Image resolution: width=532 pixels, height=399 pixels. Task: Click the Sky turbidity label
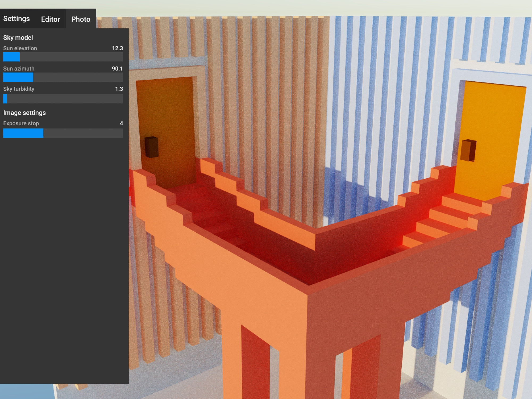19,89
